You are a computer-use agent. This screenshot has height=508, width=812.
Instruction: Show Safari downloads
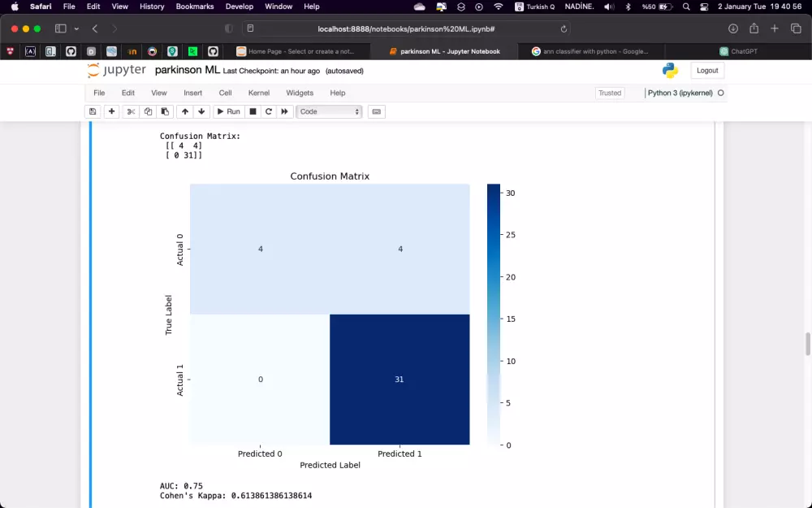[732, 29]
